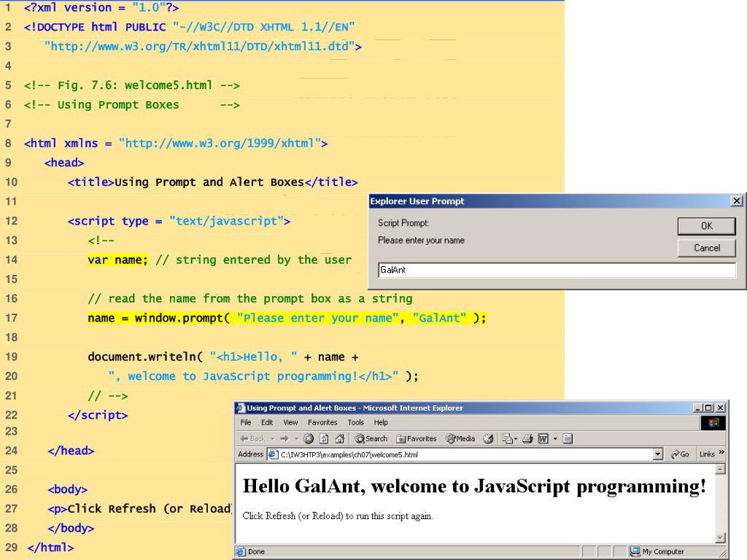The image size is (747, 560).
Task: Click the '<!DOCTYPE html PUBLIC' declaration on line 2
Action: click(95, 27)
